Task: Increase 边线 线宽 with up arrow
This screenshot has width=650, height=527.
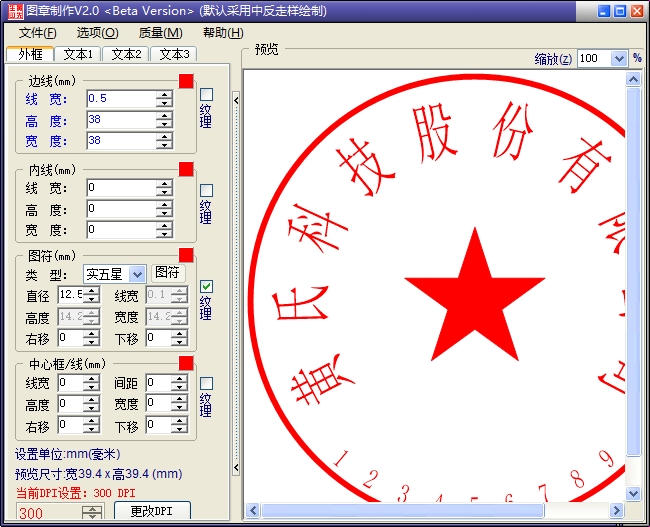Action: (x=165, y=95)
